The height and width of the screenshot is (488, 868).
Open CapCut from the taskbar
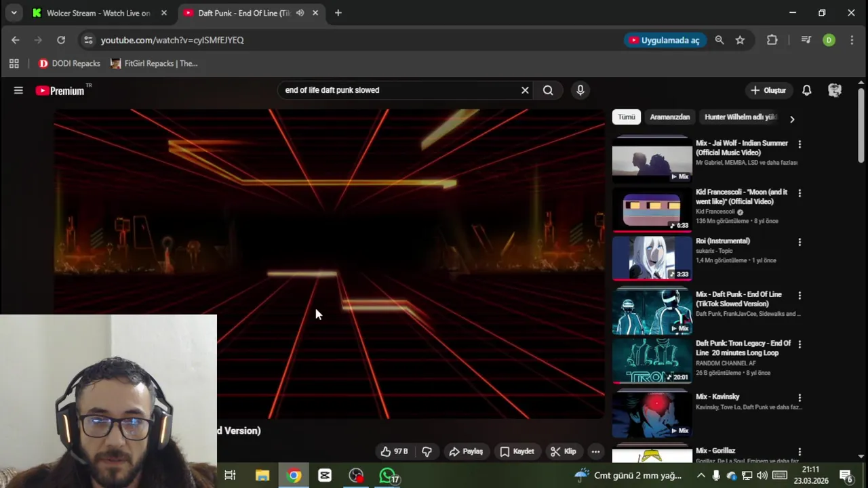(x=325, y=476)
